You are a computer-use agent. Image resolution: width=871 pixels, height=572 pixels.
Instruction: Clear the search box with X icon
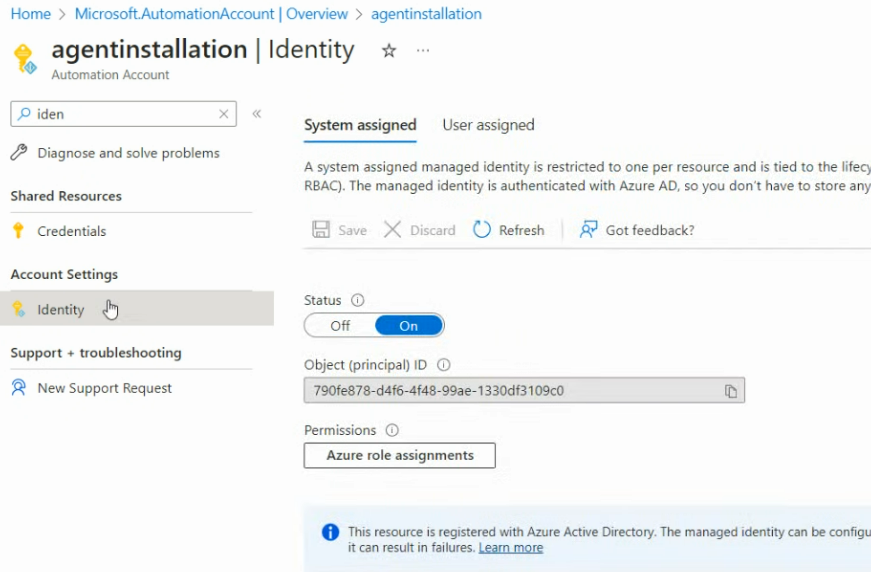[x=224, y=114]
